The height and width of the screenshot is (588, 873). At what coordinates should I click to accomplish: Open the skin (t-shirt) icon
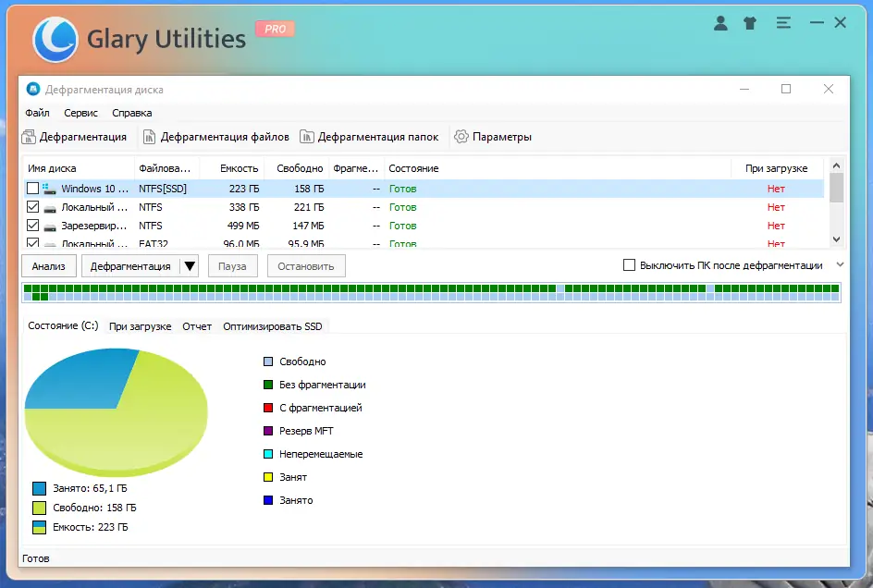750,23
